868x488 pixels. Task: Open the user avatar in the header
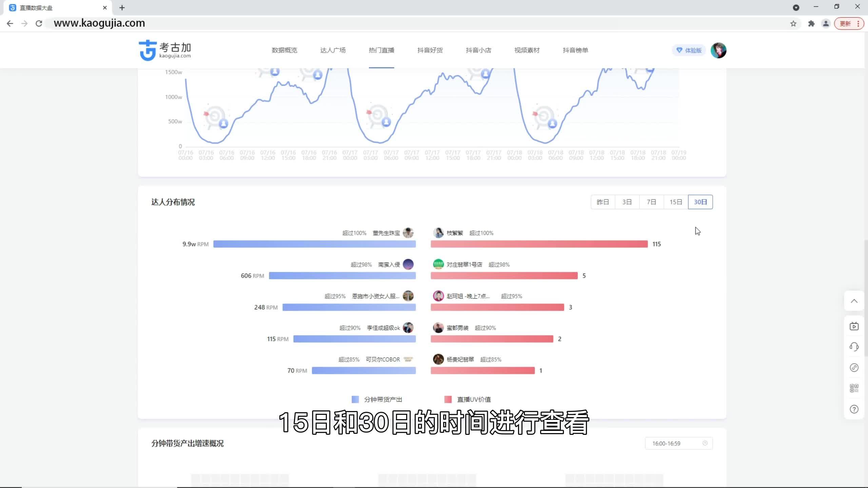(x=718, y=50)
